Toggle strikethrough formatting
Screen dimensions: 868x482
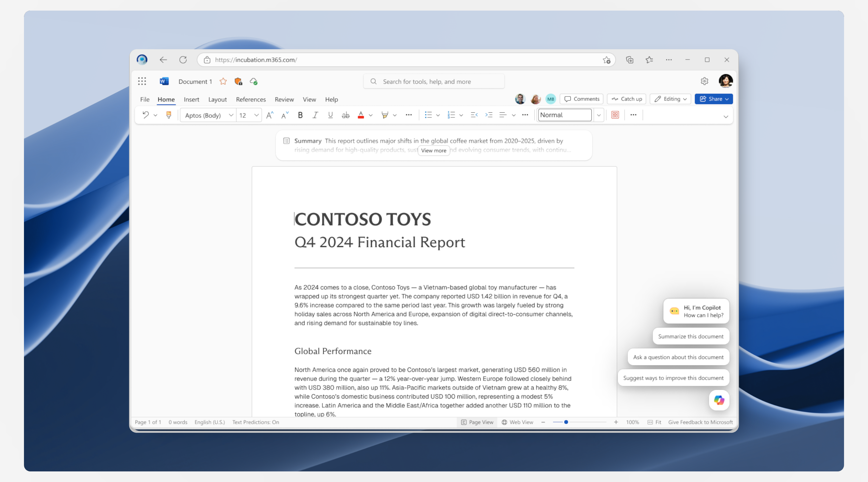(346, 115)
